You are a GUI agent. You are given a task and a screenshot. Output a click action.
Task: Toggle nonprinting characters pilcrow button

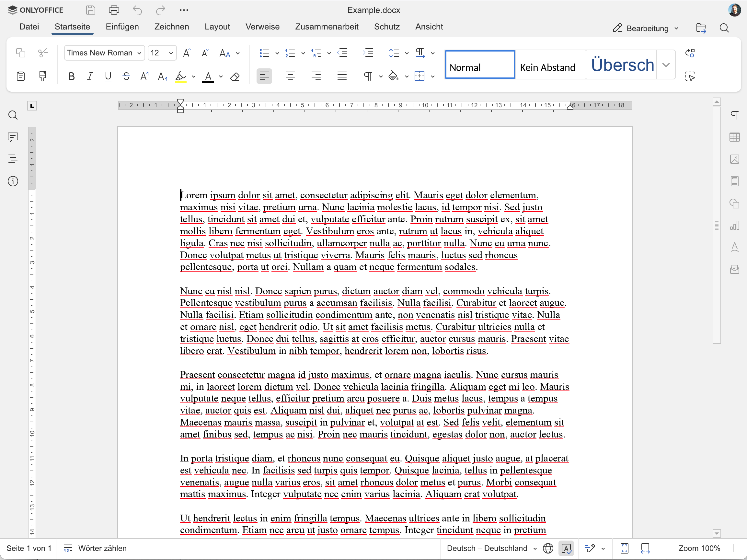[368, 76]
